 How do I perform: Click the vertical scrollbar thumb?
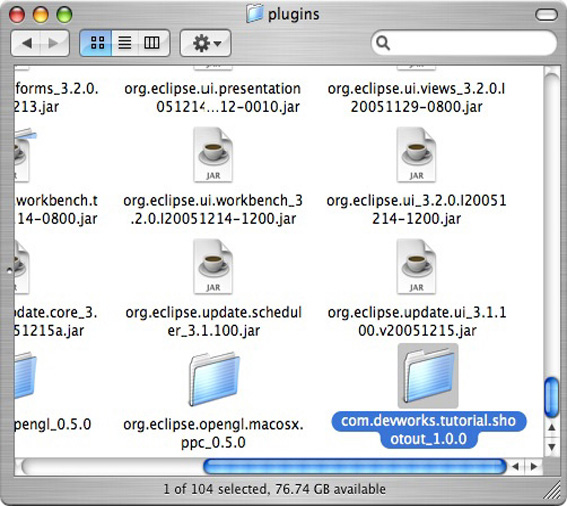552,397
